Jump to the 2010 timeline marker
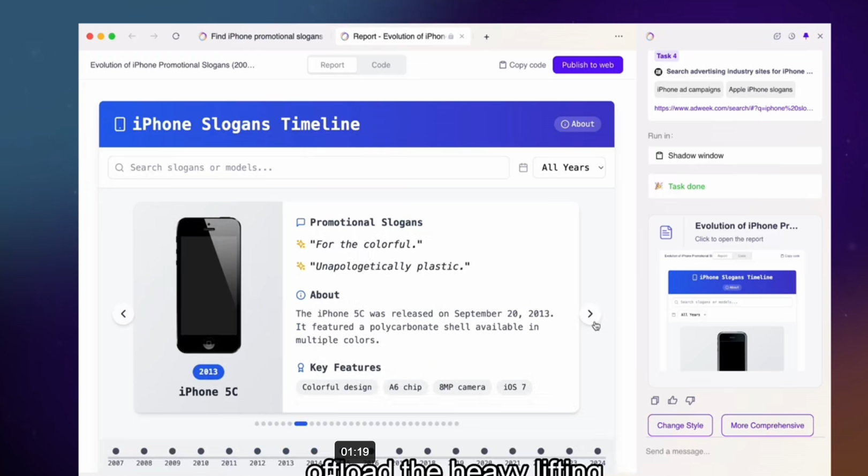Screen dimensions: 868x476 [201, 451]
